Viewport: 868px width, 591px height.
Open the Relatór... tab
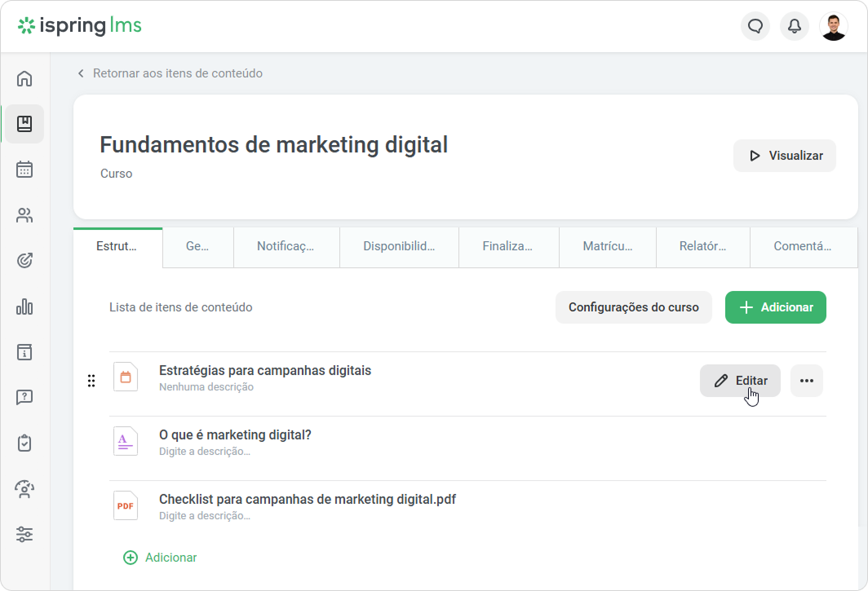[x=702, y=247]
